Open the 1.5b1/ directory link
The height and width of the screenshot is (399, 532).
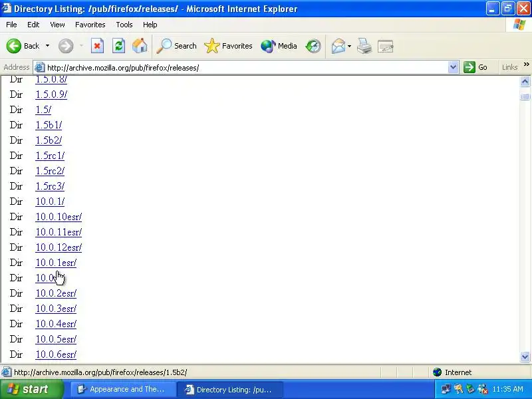(49, 125)
